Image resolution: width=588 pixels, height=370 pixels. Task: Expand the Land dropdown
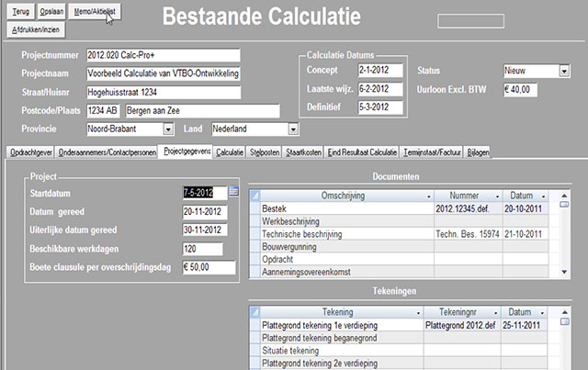[293, 129]
